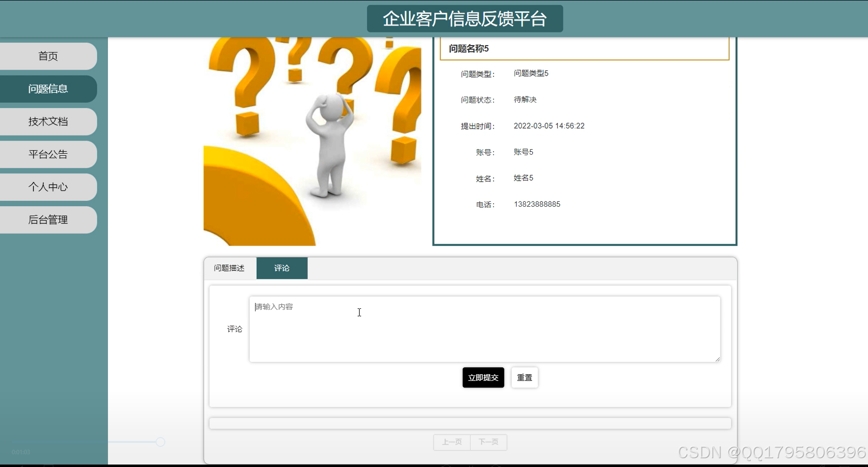Go to the next page 下一页

489,442
